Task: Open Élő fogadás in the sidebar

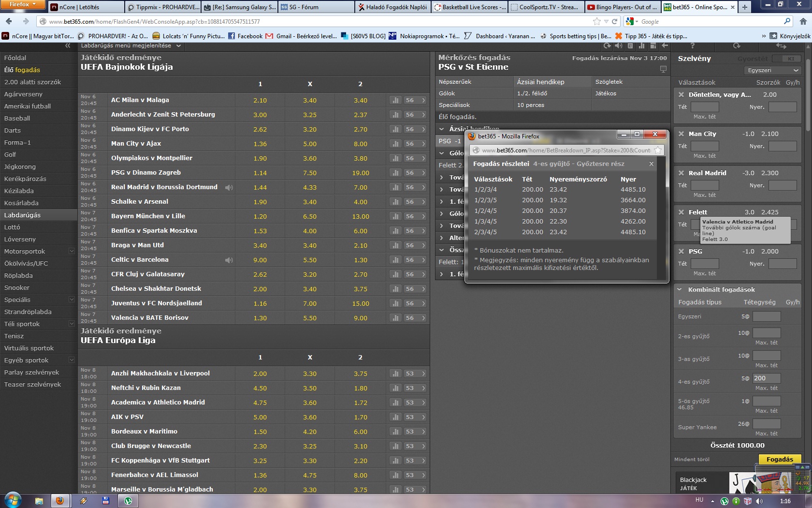Action: click(x=39, y=70)
